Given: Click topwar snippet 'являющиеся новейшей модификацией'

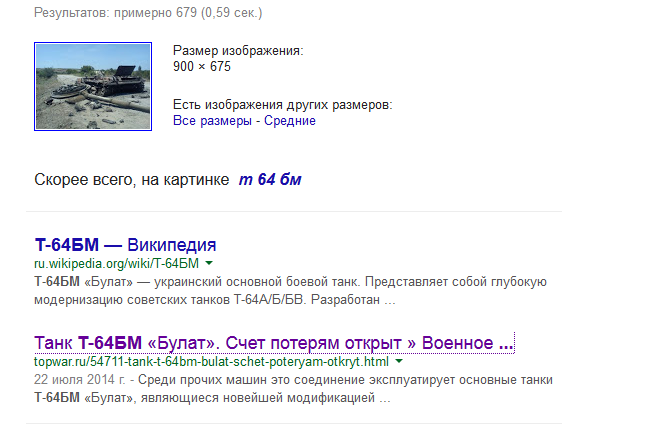Looking at the screenshot, I should [258, 398].
